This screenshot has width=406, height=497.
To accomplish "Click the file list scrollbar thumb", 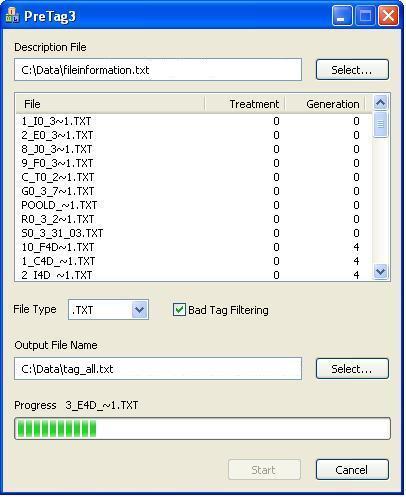I will [x=380, y=124].
